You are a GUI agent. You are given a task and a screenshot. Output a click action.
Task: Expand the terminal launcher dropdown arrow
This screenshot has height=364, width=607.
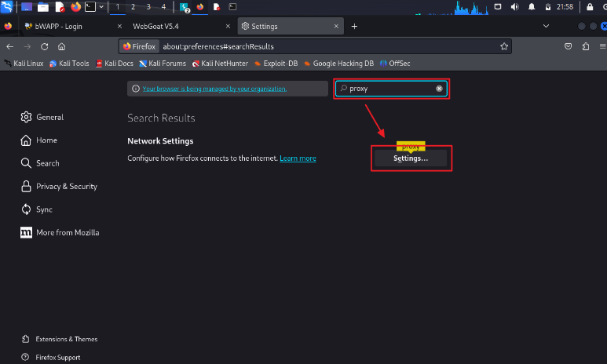click(101, 6)
